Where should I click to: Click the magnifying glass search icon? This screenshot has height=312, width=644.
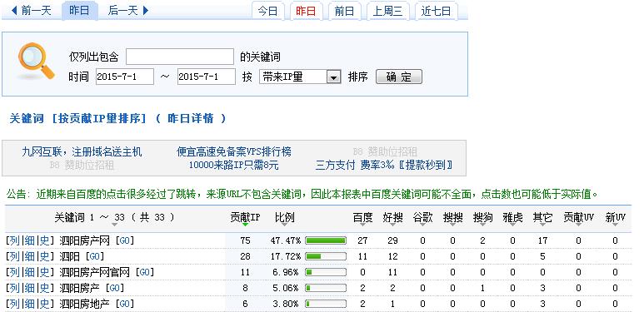click(x=36, y=62)
